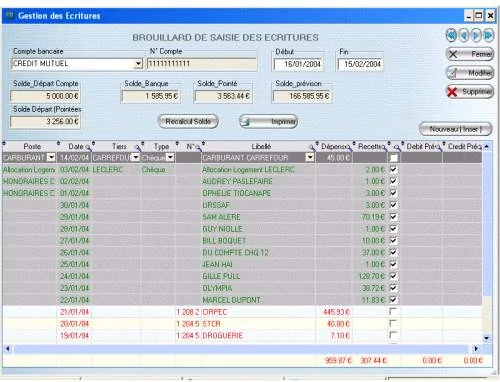Go to previous record arrow

pyautogui.click(x=464, y=35)
